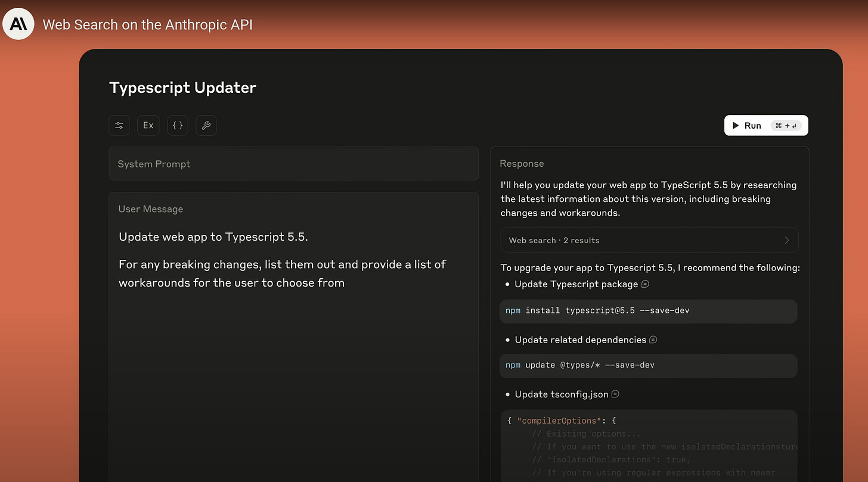This screenshot has width=868, height=482.
Task: Click chevron arrow on Web search row
Action: (786, 240)
